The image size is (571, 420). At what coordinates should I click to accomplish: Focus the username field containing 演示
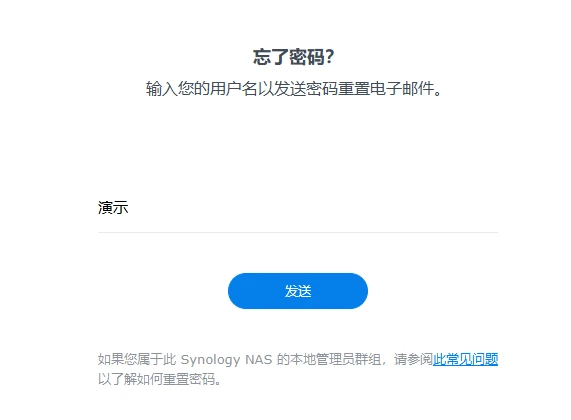(x=298, y=208)
